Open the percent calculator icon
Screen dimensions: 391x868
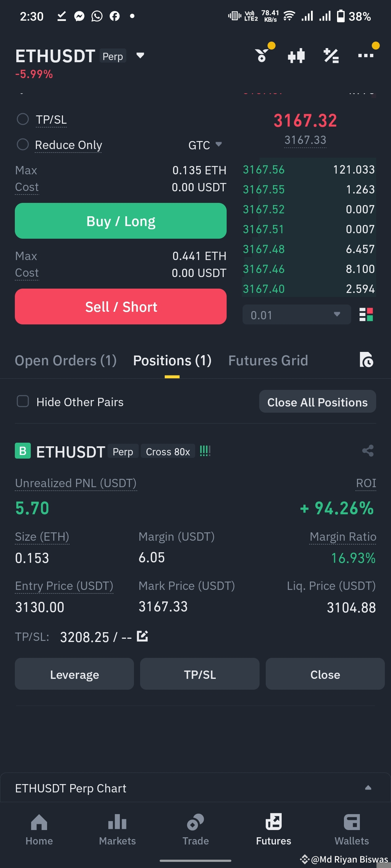point(331,56)
